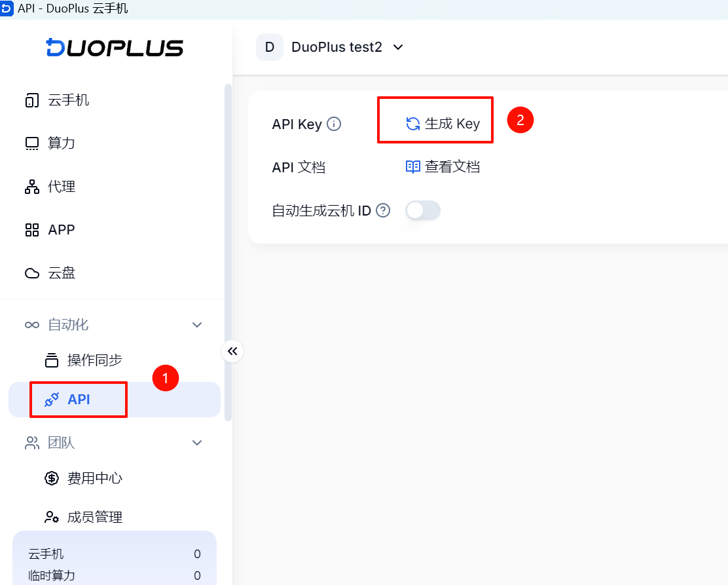Collapse the sidebar with double-arrow button
This screenshot has height=585, width=728.
pos(232,351)
